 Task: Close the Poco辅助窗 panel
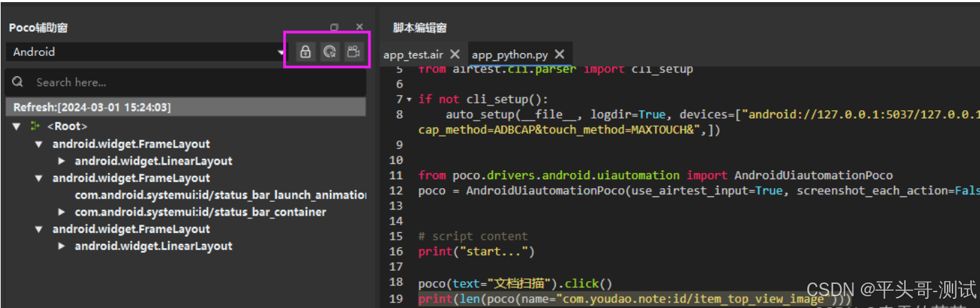tap(359, 28)
